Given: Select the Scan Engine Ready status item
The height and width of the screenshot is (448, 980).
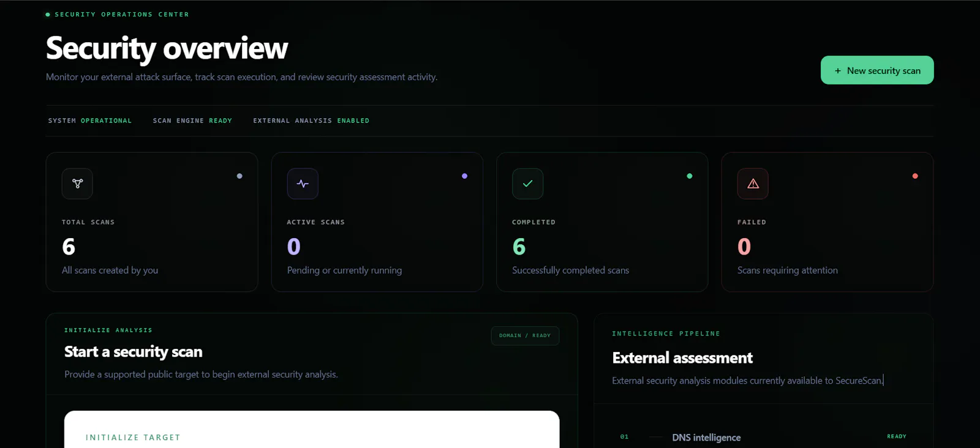Looking at the screenshot, I should (x=192, y=121).
